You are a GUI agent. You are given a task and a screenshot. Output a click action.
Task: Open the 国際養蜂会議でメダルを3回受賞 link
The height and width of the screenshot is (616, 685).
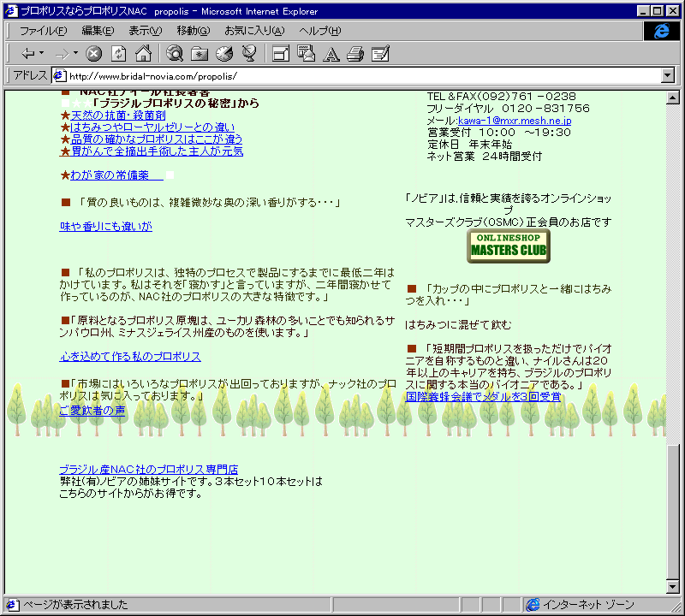point(483,396)
